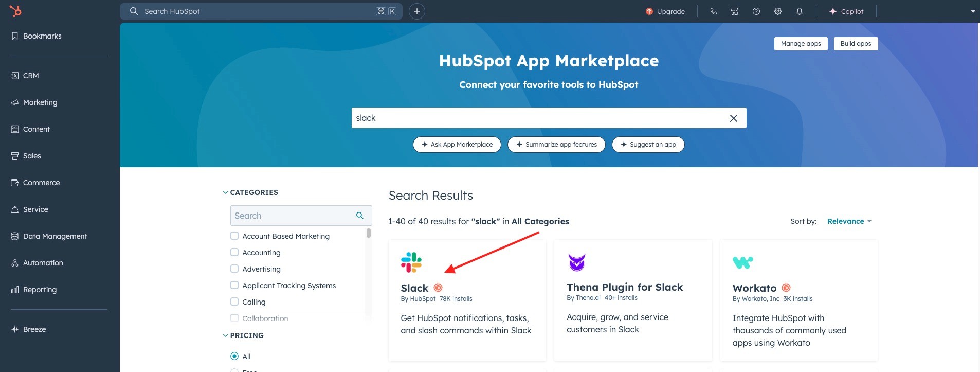The width and height of the screenshot is (980, 372).
Task: Open the Thena Plugin for Slack title
Action: point(625,287)
